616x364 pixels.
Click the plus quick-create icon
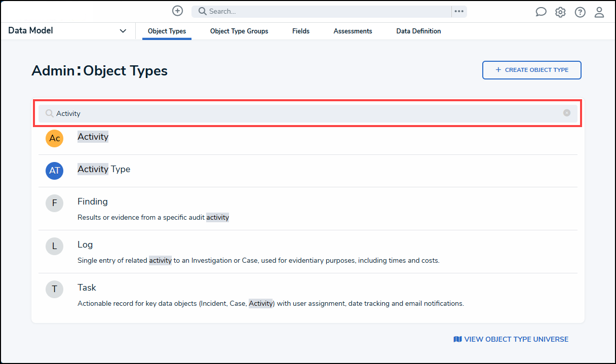point(177,11)
